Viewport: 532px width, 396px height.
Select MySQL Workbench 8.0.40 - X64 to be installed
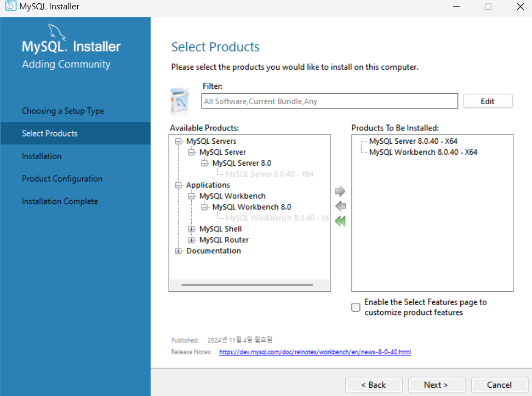pyautogui.click(x=423, y=152)
